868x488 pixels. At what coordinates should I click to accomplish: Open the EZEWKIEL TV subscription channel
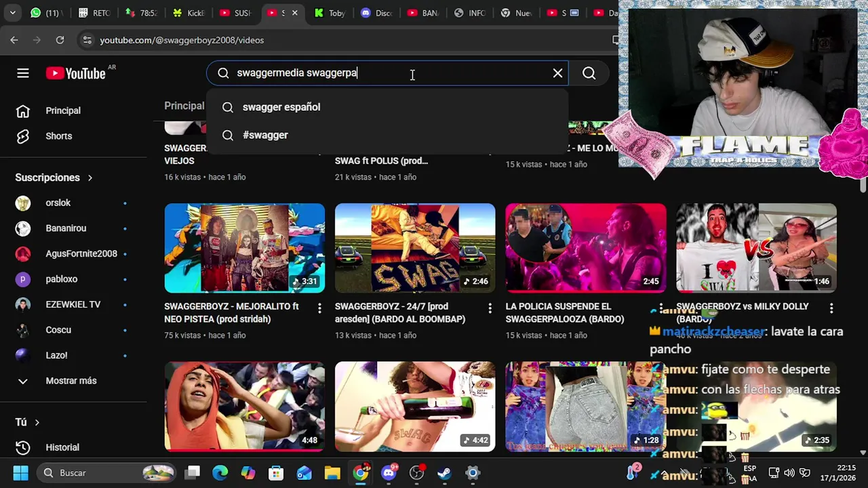(73, 304)
